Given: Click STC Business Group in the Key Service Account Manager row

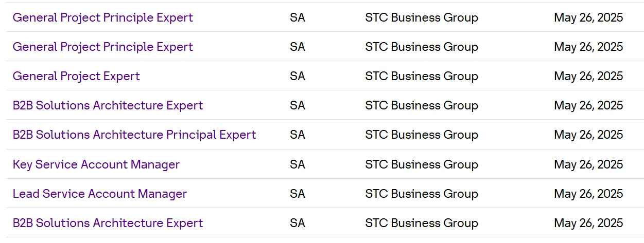Looking at the screenshot, I should (x=422, y=164).
